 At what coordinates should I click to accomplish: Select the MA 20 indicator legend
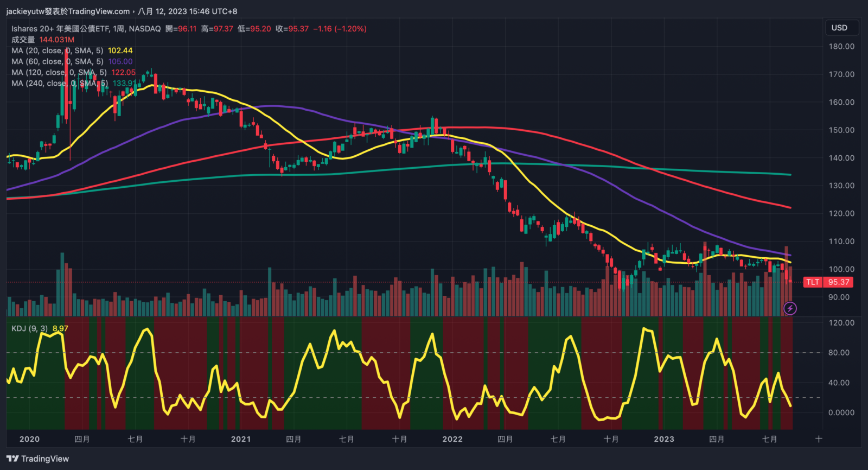pos(57,50)
